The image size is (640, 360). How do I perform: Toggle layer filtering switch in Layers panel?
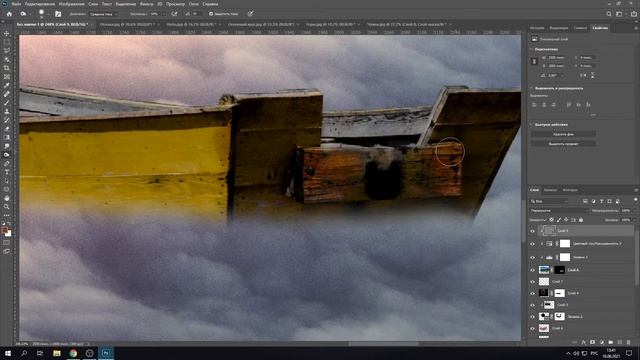click(x=635, y=200)
